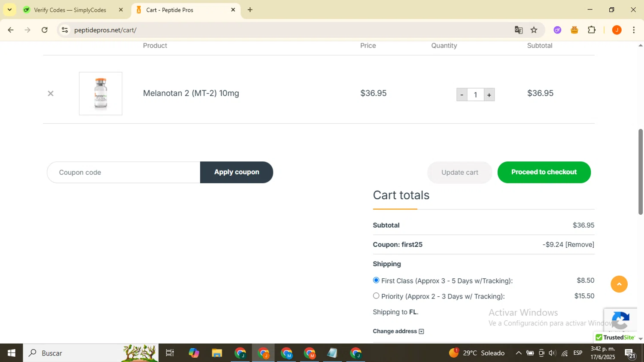Viewport: 644px width, 362px height.
Task: Open File Explorer from the taskbar
Action: click(217, 353)
